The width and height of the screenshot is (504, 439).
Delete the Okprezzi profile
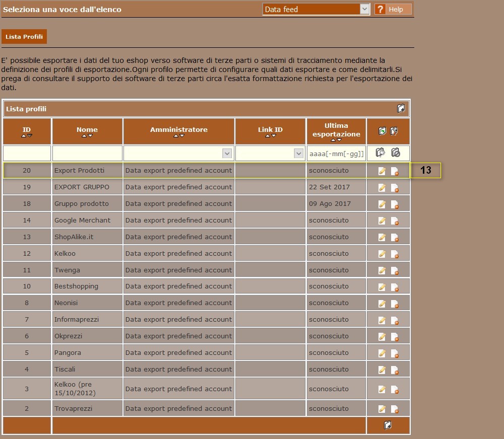click(395, 337)
